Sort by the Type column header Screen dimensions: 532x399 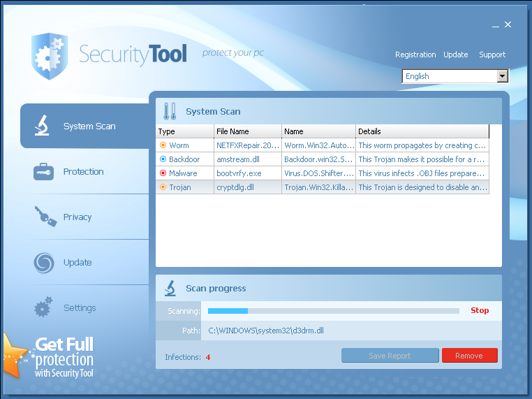[x=185, y=131]
